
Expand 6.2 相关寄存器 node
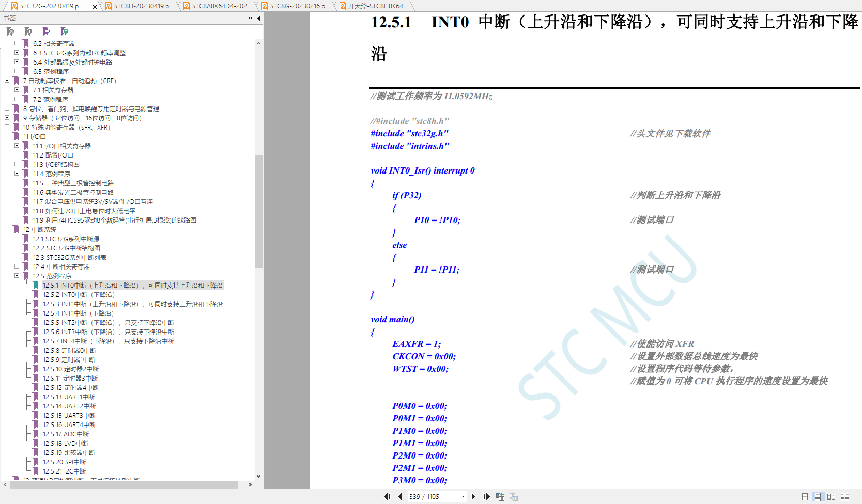click(17, 43)
